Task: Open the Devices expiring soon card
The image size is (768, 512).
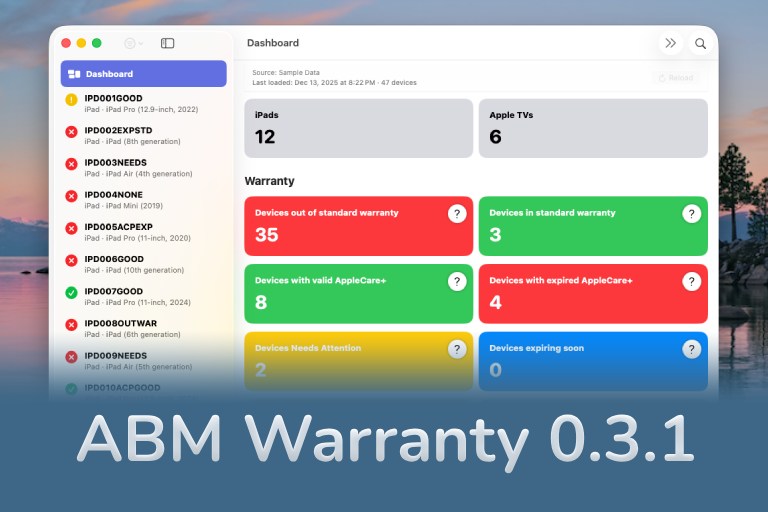Action: click(x=593, y=361)
